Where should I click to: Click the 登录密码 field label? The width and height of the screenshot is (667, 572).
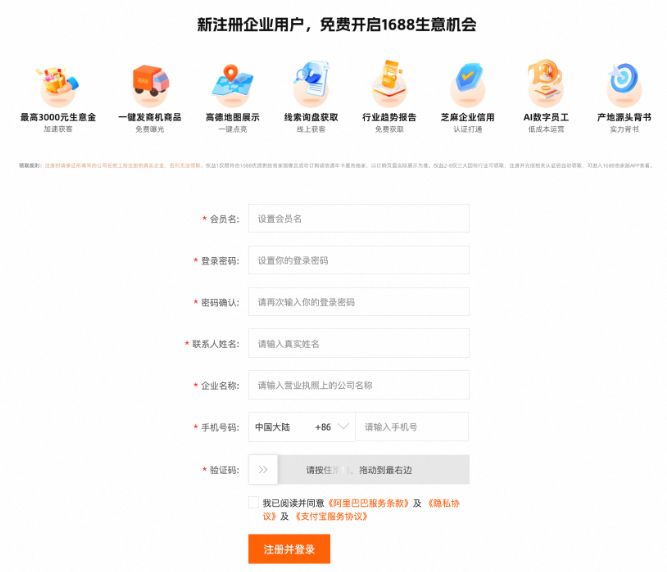[x=220, y=261]
